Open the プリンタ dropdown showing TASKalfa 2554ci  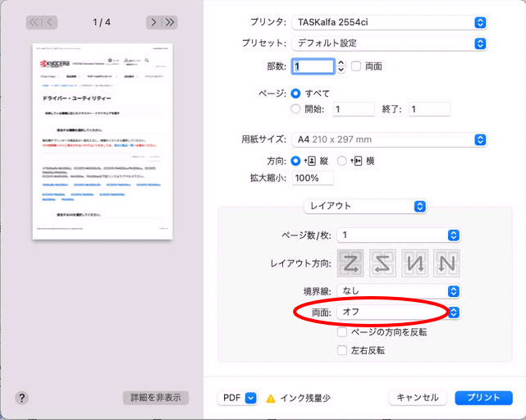pyautogui.click(x=390, y=22)
